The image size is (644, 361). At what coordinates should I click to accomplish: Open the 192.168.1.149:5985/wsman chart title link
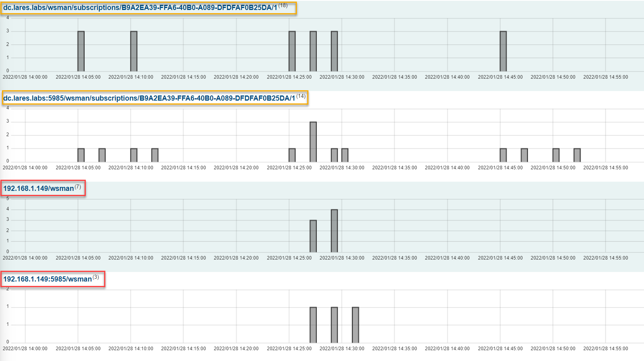(47, 279)
